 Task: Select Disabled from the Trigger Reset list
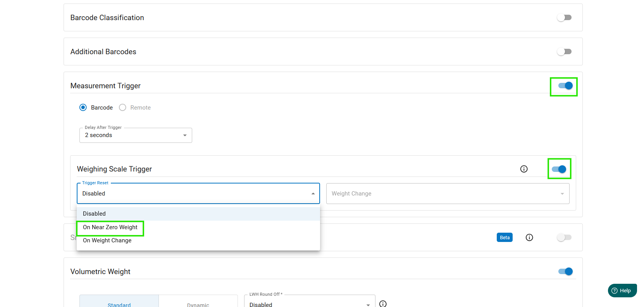94,214
